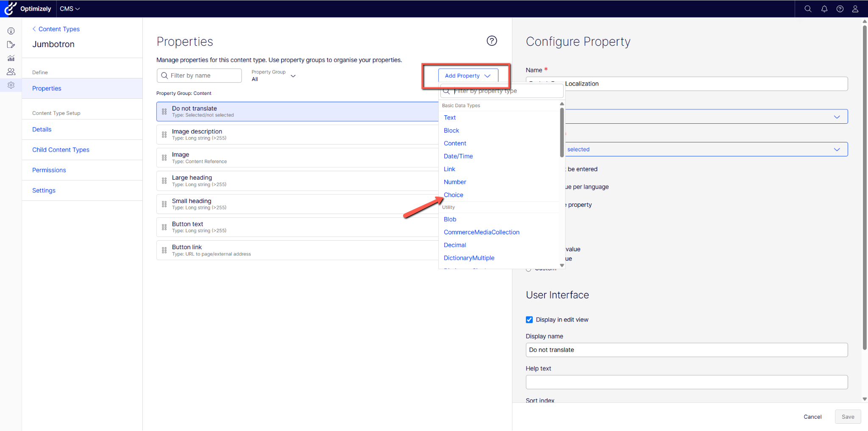Click the drag handle of Image description
The width and height of the screenshot is (868, 431).
[164, 135]
